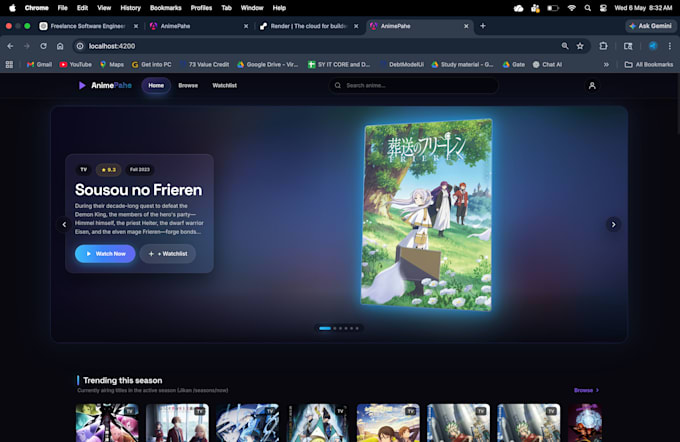Open the Bookmarks menu in menu bar
The width and height of the screenshot is (680, 442).
tap(166, 8)
